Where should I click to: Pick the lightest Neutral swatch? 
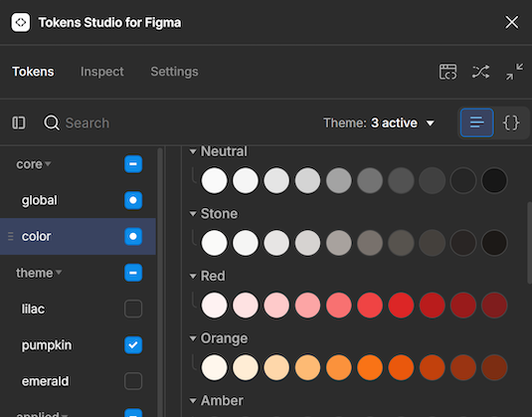[214, 180]
